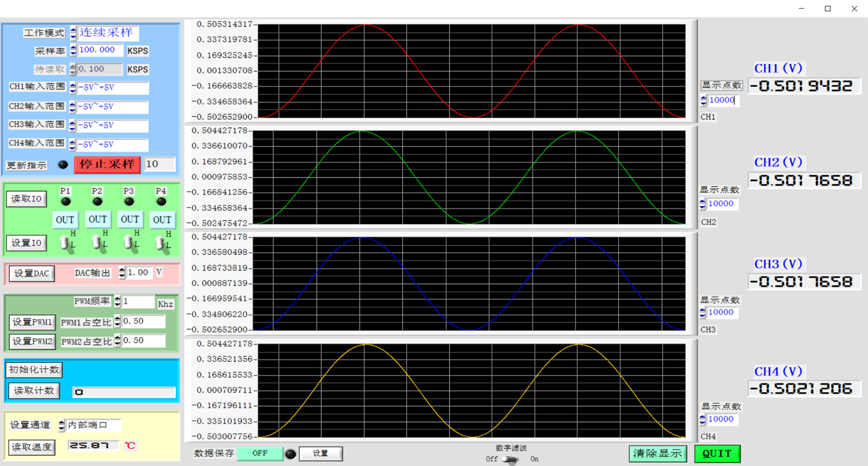Click the 清除显示 button
868x466 pixels.
(x=658, y=454)
